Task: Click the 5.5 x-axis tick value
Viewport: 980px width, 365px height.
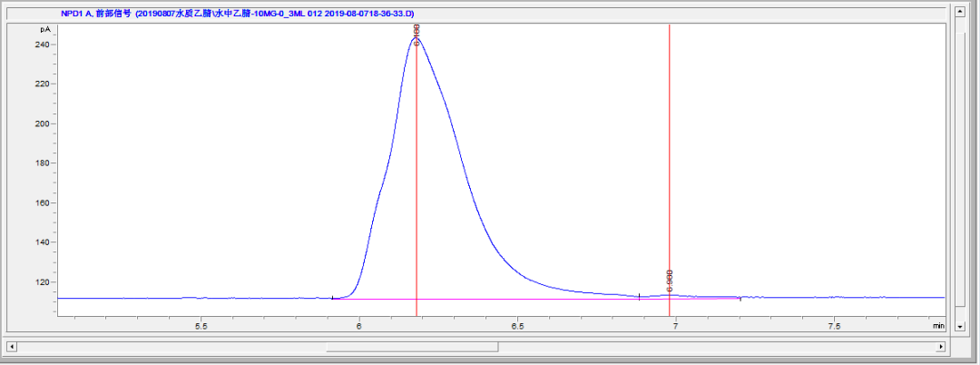Action: coord(201,326)
